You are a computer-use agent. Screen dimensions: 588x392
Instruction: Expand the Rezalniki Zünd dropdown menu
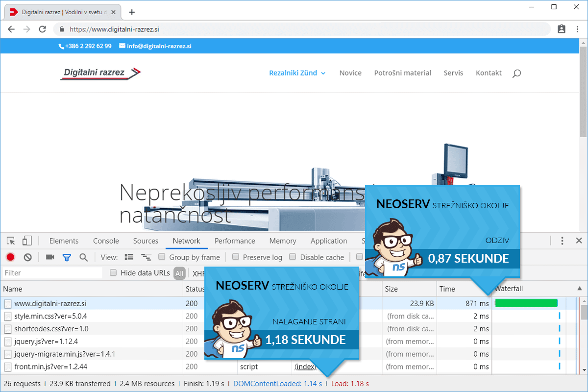[x=297, y=73]
